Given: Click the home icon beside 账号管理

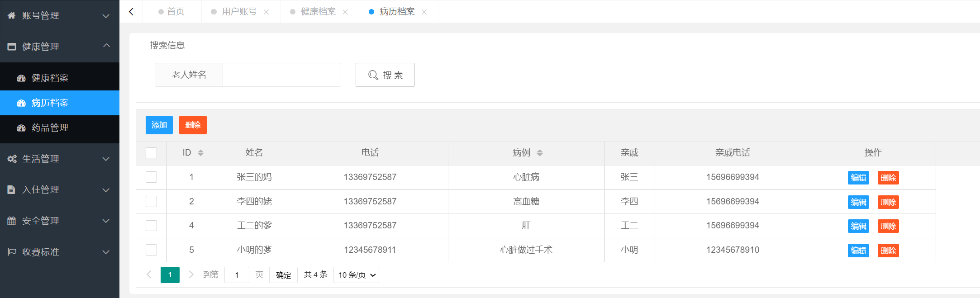Looking at the screenshot, I should (12, 15).
